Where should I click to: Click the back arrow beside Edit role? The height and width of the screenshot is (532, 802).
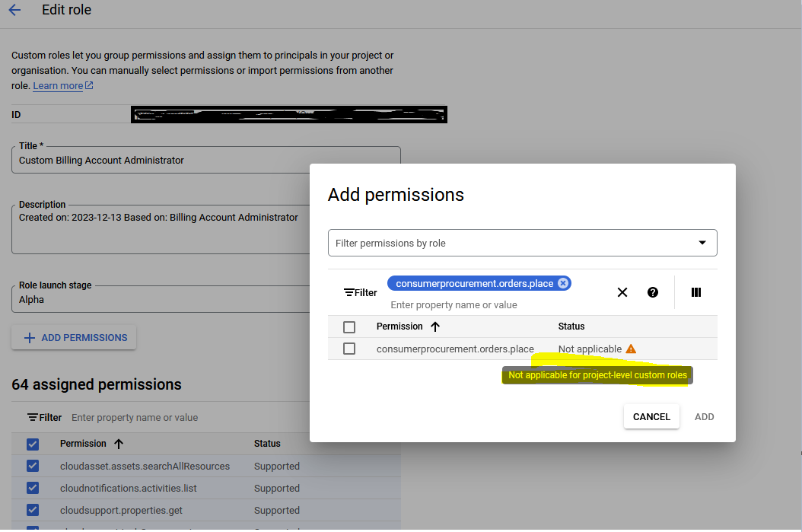point(14,11)
